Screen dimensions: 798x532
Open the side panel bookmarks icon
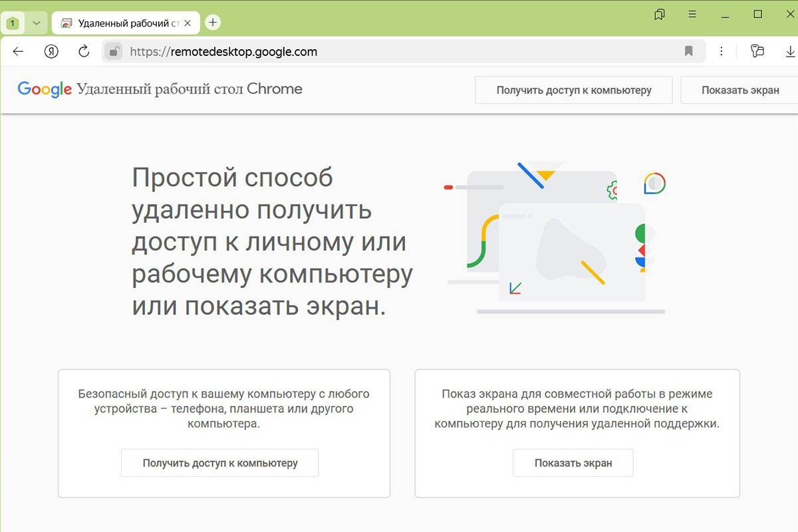[x=659, y=13]
